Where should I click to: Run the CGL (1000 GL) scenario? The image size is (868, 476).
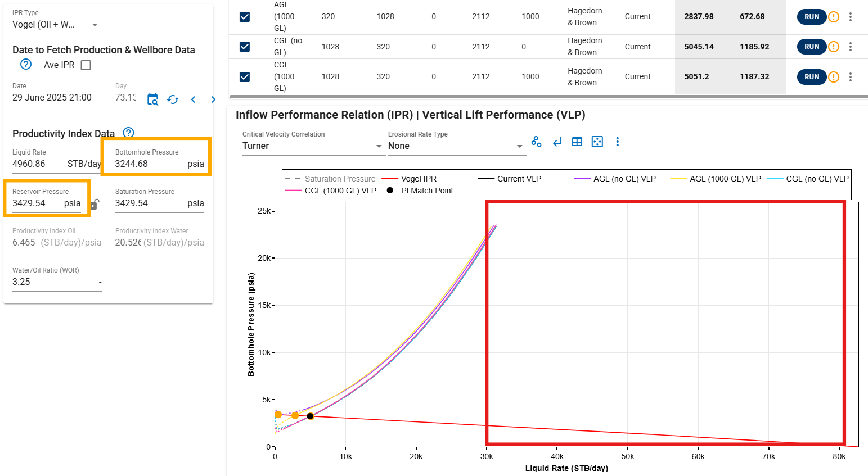[x=811, y=77]
